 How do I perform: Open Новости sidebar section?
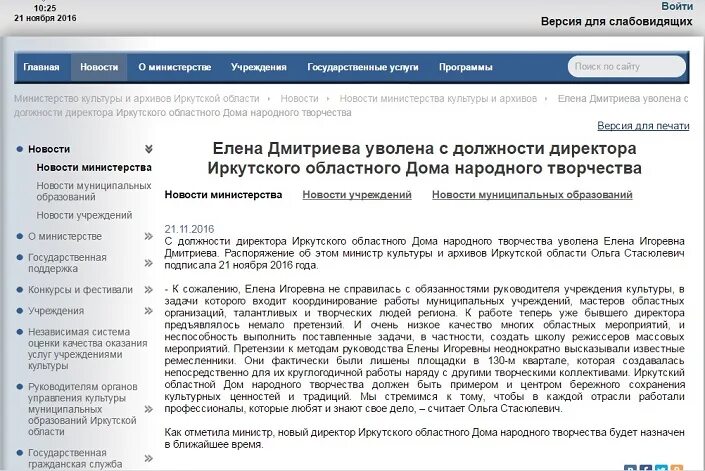click(49, 149)
